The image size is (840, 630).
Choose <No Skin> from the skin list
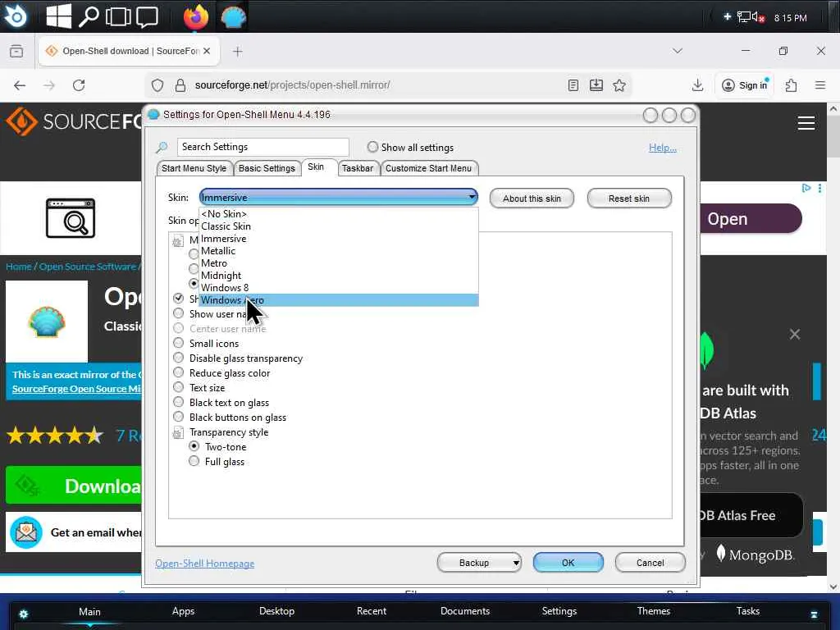(x=338, y=214)
